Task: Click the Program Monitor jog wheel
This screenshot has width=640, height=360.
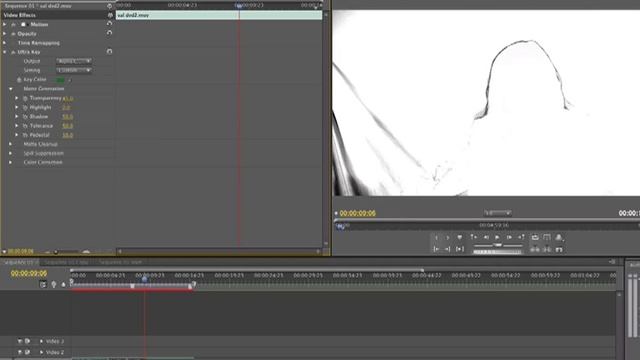Action: [x=497, y=252]
